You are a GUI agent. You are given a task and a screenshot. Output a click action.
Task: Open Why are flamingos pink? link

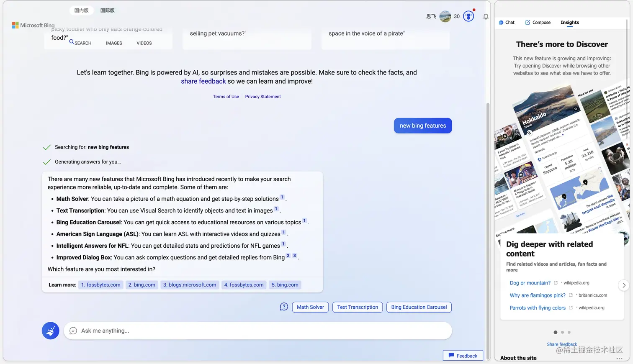point(538,295)
